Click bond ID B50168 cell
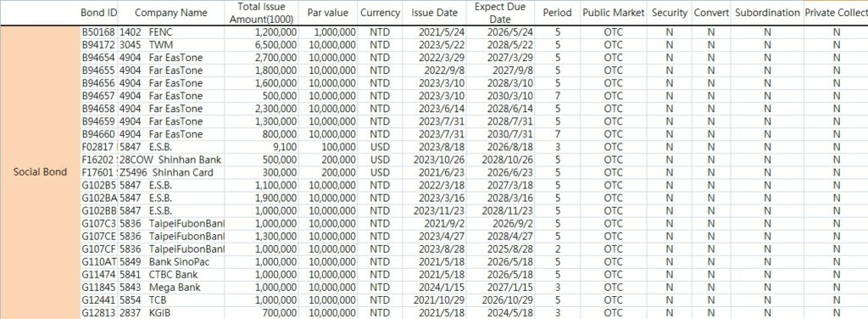This screenshot has height=319, width=868. 99,32
